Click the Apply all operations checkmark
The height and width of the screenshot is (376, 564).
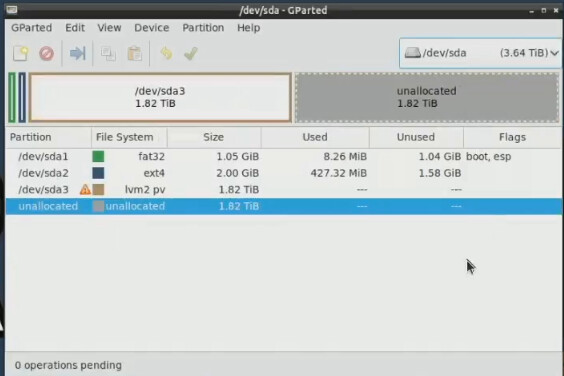pyautogui.click(x=191, y=54)
